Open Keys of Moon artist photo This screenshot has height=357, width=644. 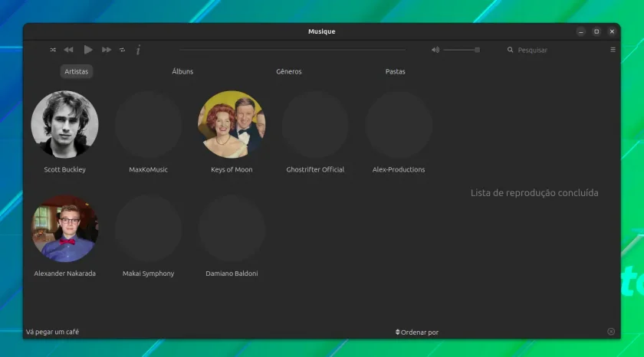point(232,124)
